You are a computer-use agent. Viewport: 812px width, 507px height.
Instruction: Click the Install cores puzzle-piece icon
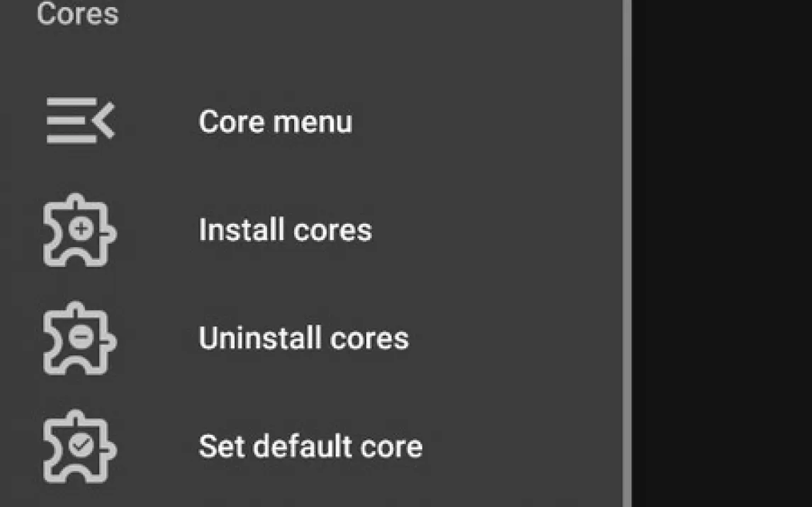click(79, 230)
